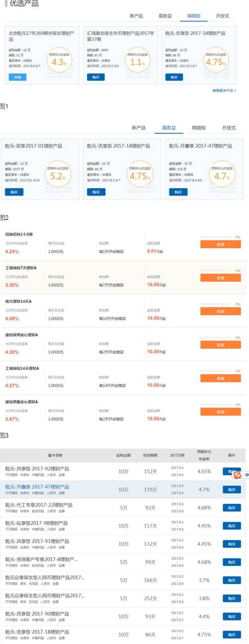This screenshot has width=249, height=644.
Task: Select the highlighted 期限短 tab
Action: click(194, 16)
